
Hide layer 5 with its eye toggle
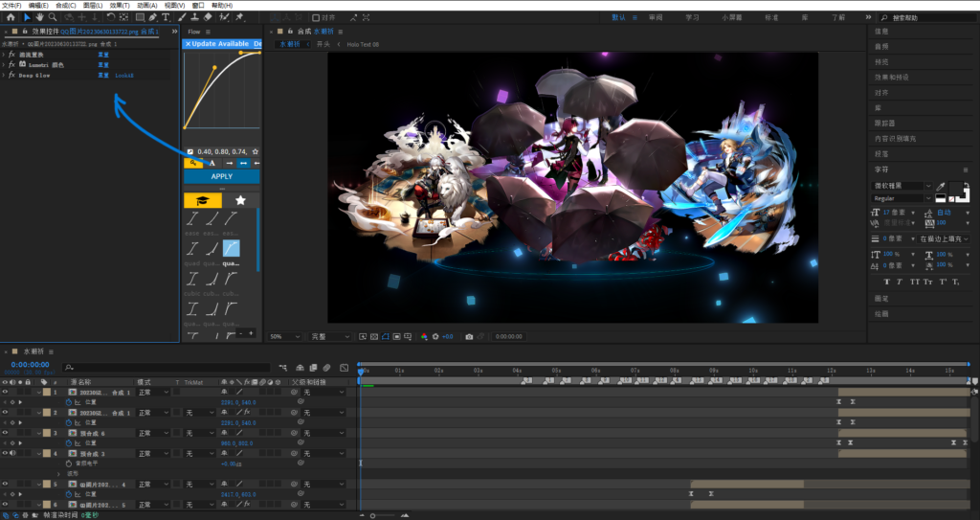(x=5, y=485)
